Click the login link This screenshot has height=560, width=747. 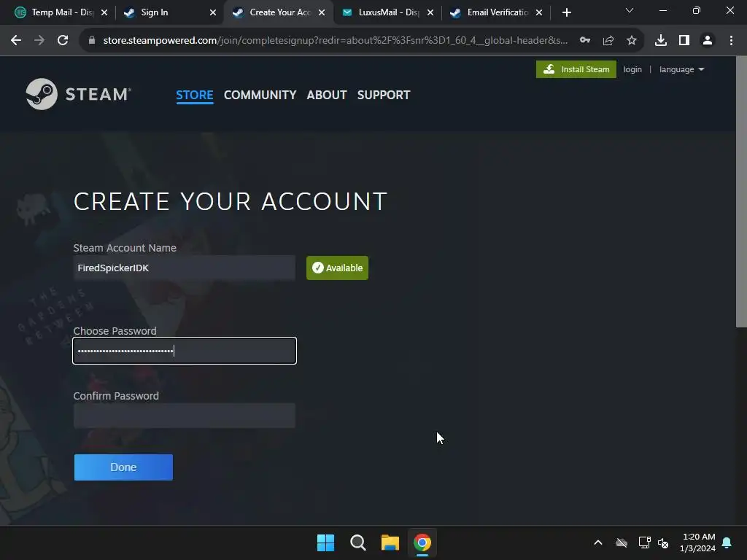click(632, 69)
